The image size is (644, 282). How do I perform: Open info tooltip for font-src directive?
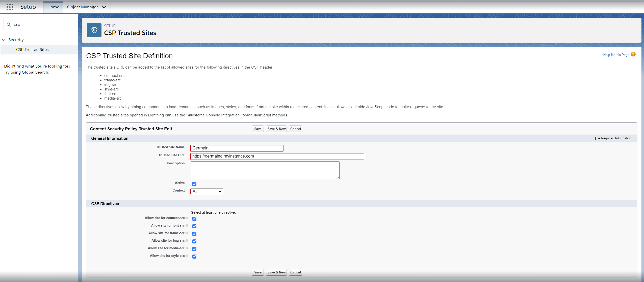[x=187, y=226]
